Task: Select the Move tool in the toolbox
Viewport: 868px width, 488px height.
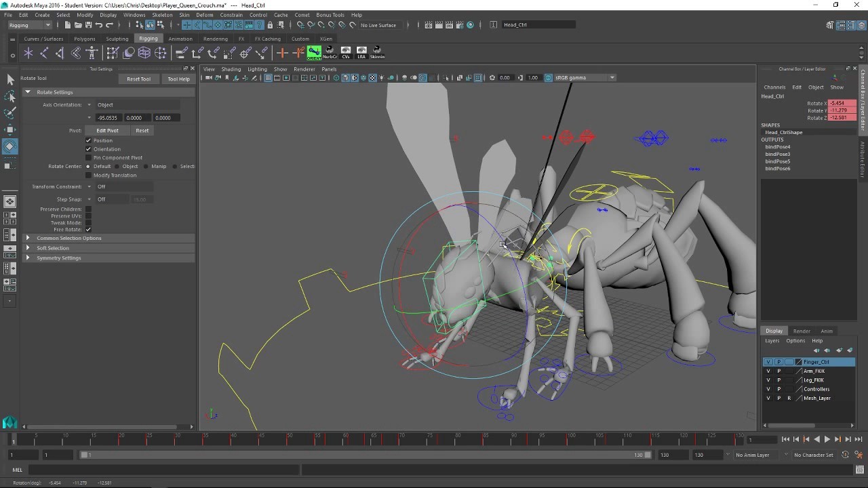Action: tap(10, 129)
